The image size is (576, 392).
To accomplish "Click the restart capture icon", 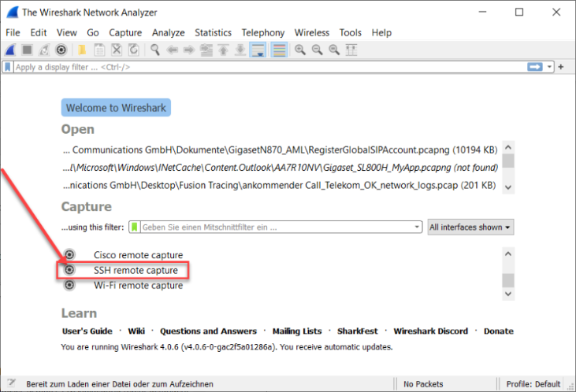I will pos(44,50).
